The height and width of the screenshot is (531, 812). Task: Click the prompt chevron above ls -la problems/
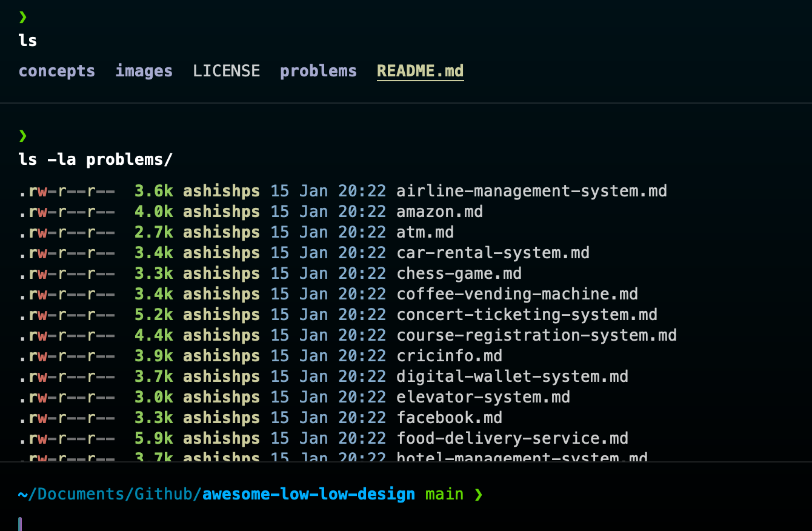23,135
